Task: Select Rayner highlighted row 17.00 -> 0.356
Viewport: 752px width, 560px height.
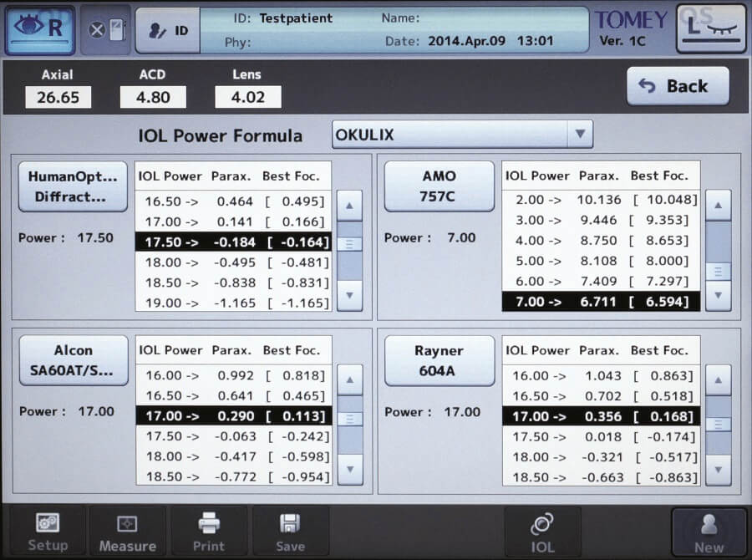Action: point(602,416)
